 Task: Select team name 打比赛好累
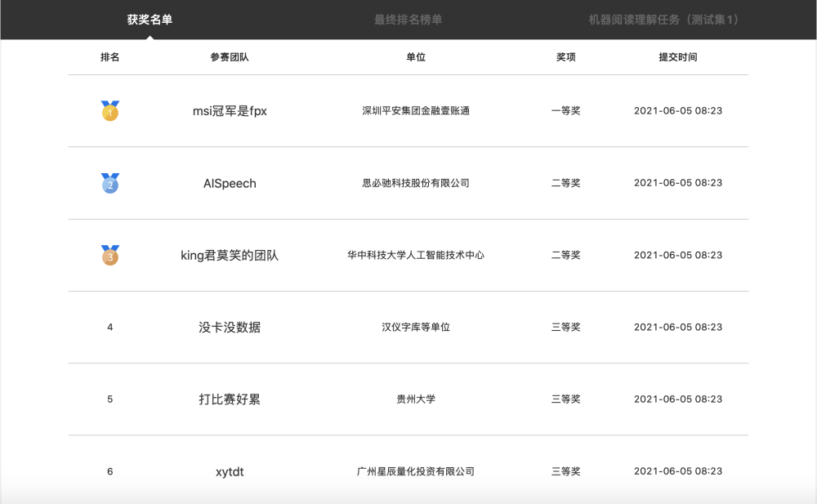(x=230, y=399)
